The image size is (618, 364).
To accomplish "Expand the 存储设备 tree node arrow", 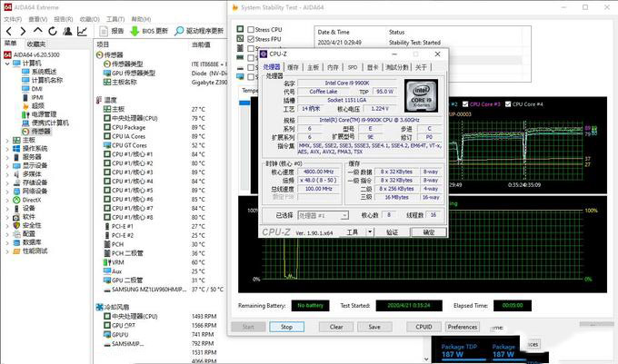I will (x=7, y=183).
